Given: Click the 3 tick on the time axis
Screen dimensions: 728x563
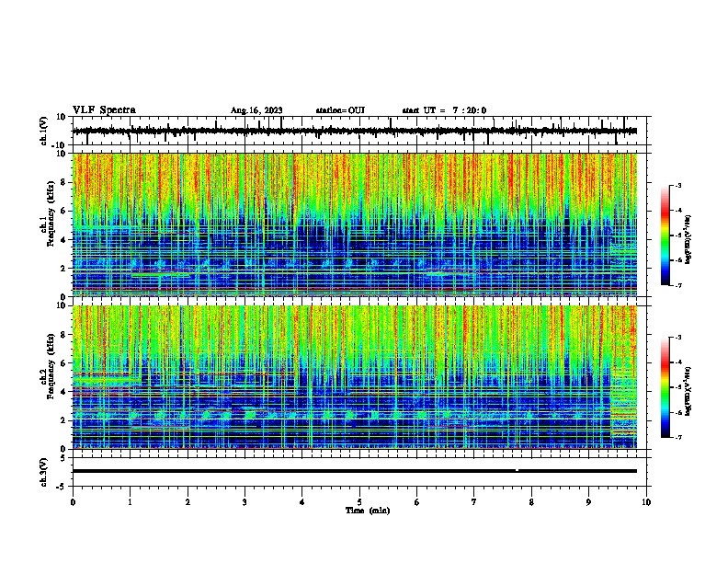Looking at the screenshot, I should click(x=245, y=502).
